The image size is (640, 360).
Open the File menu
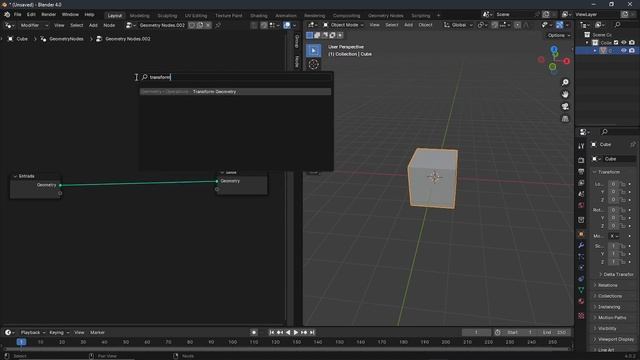pos(18,14)
